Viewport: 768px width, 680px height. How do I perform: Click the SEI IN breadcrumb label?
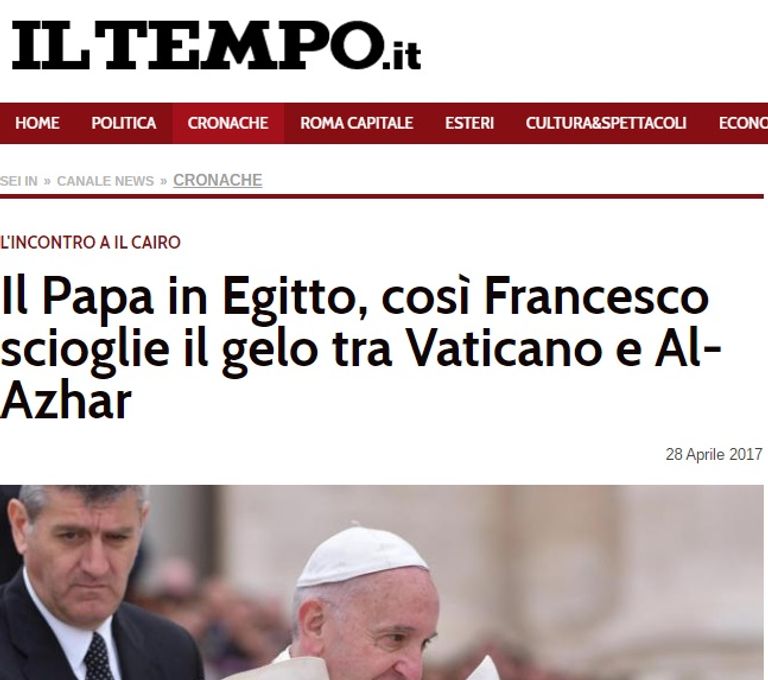(19, 181)
